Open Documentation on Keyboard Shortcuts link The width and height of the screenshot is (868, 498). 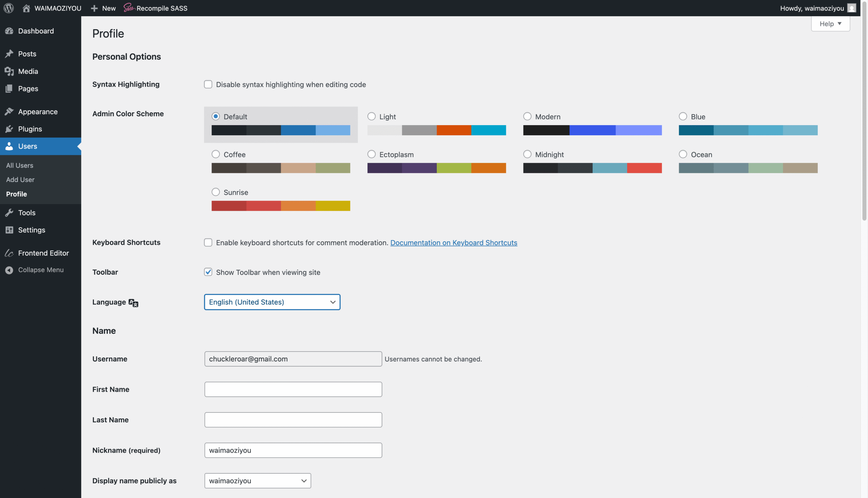coord(453,242)
